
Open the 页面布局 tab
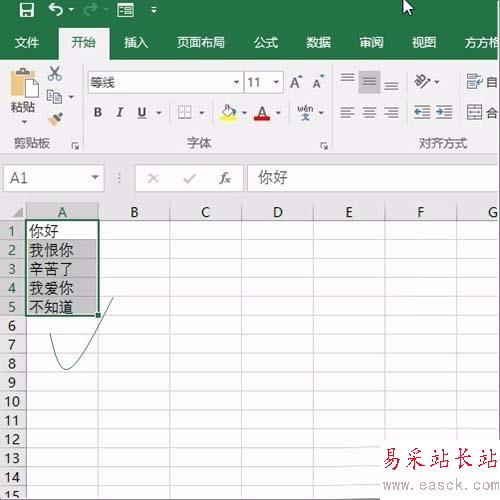pyautogui.click(x=201, y=43)
